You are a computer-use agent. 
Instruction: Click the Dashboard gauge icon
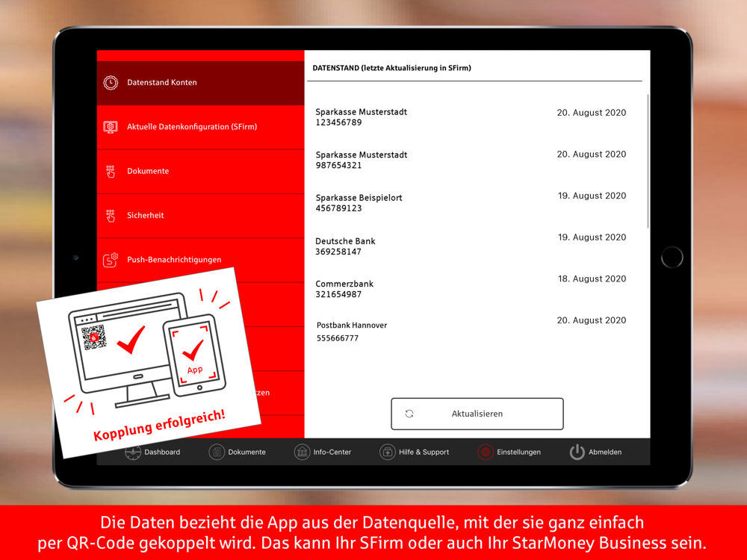coord(133,452)
